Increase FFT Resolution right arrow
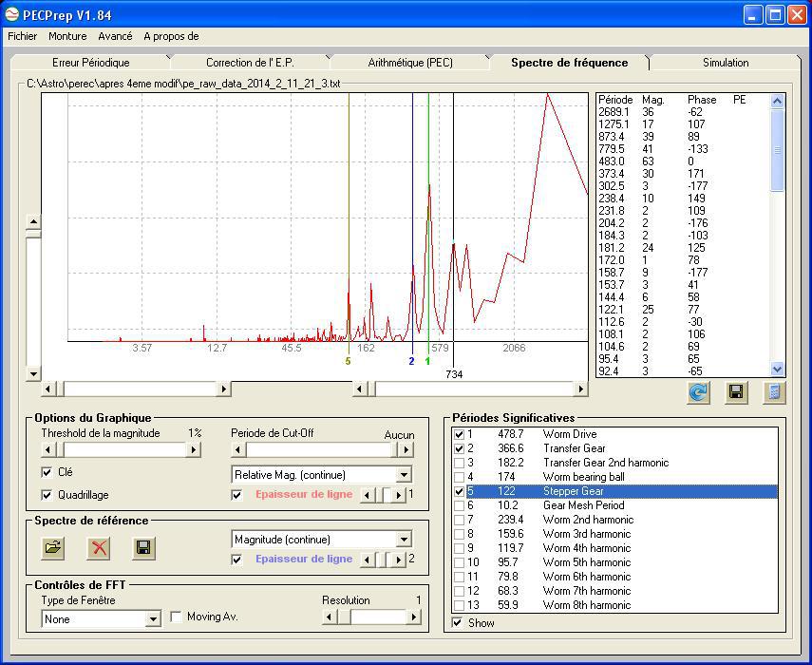The image size is (812, 665). (x=413, y=617)
